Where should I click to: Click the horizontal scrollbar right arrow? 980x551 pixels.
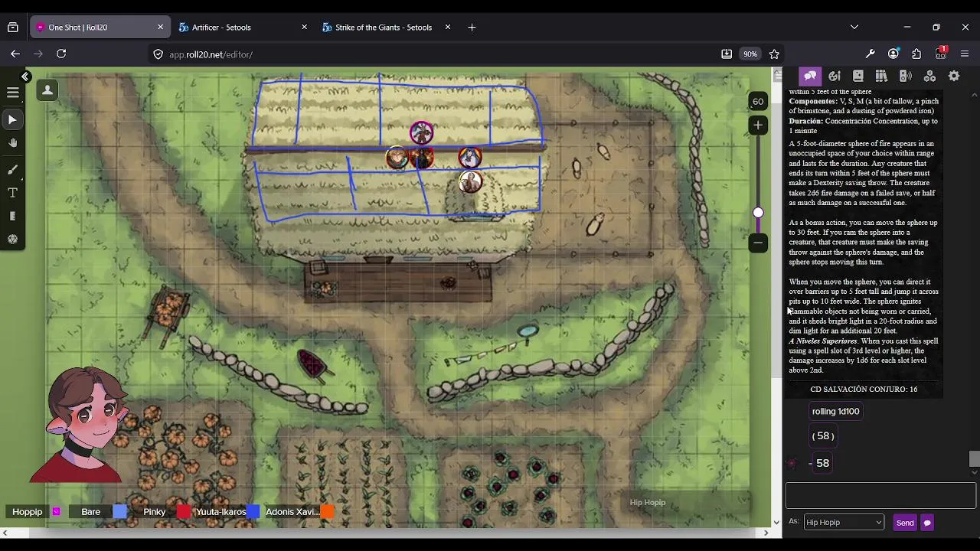tap(766, 533)
